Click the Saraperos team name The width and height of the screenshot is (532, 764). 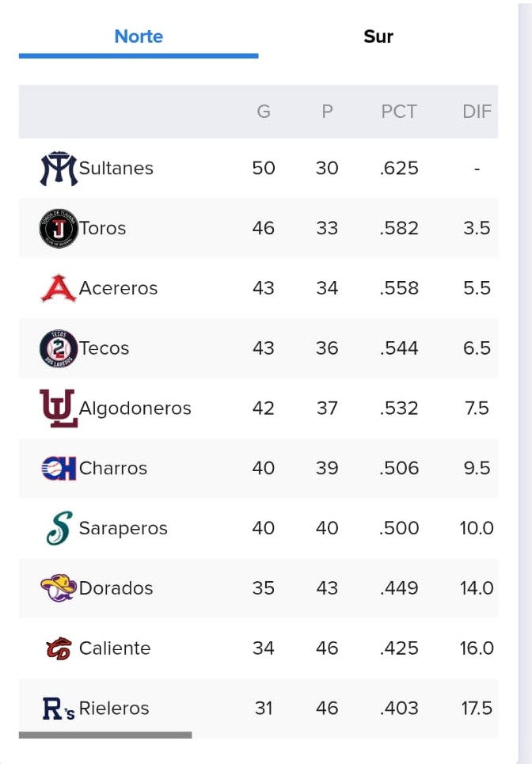[x=123, y=528]
